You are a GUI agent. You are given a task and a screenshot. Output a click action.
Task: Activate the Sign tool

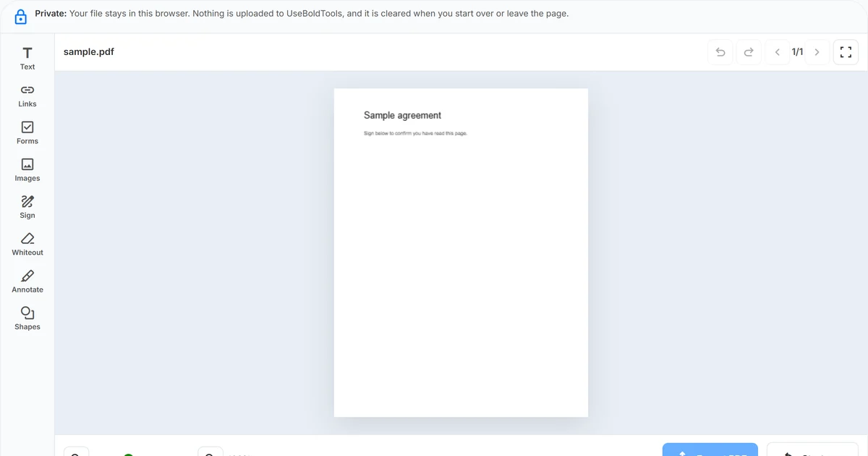pos(27,207)
